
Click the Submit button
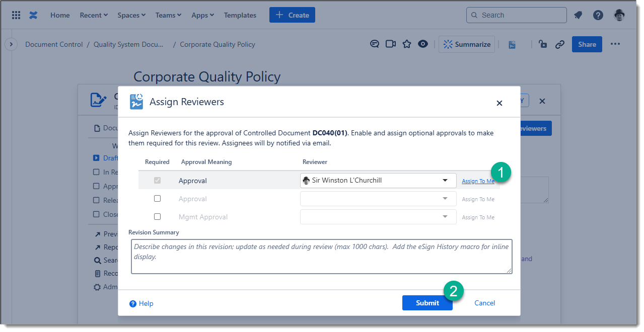[x=427, y=303]
